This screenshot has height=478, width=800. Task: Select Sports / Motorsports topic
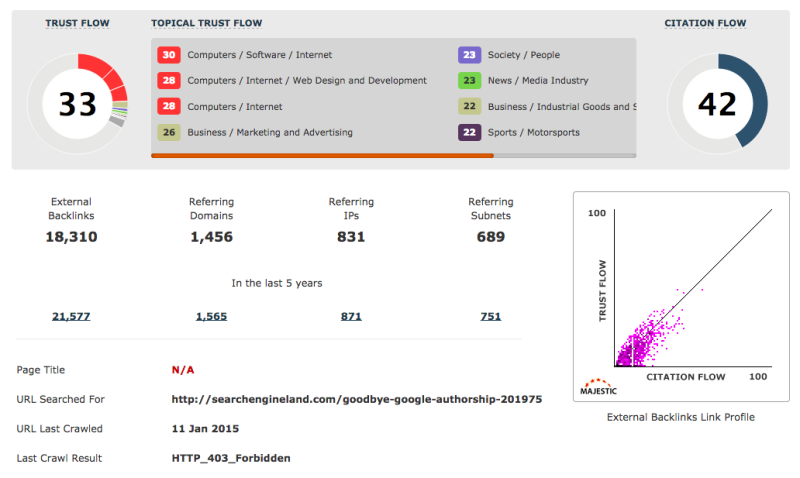point(533,132)
